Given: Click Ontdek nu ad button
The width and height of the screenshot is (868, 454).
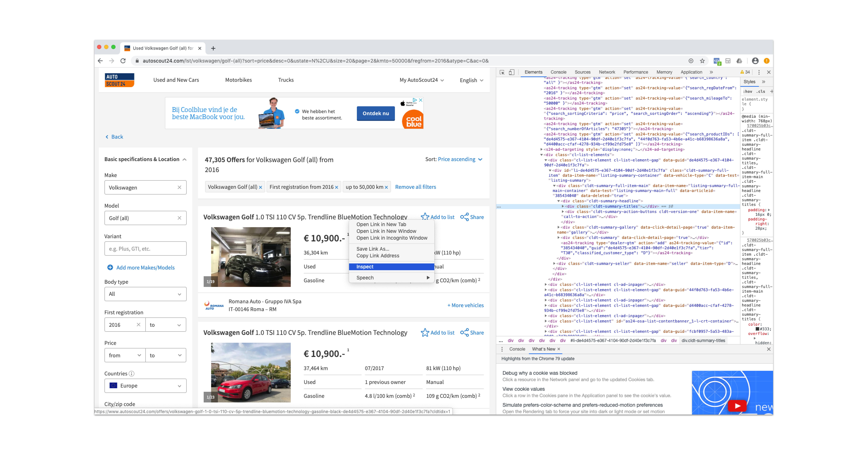Looking at the screenshot, I should pyautogui.click(x=376, y=114).
